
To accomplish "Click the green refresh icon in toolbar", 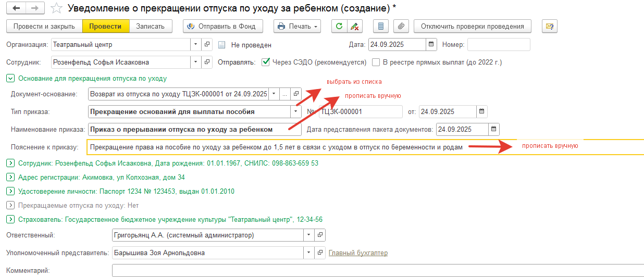I will (x=340, y=26).
